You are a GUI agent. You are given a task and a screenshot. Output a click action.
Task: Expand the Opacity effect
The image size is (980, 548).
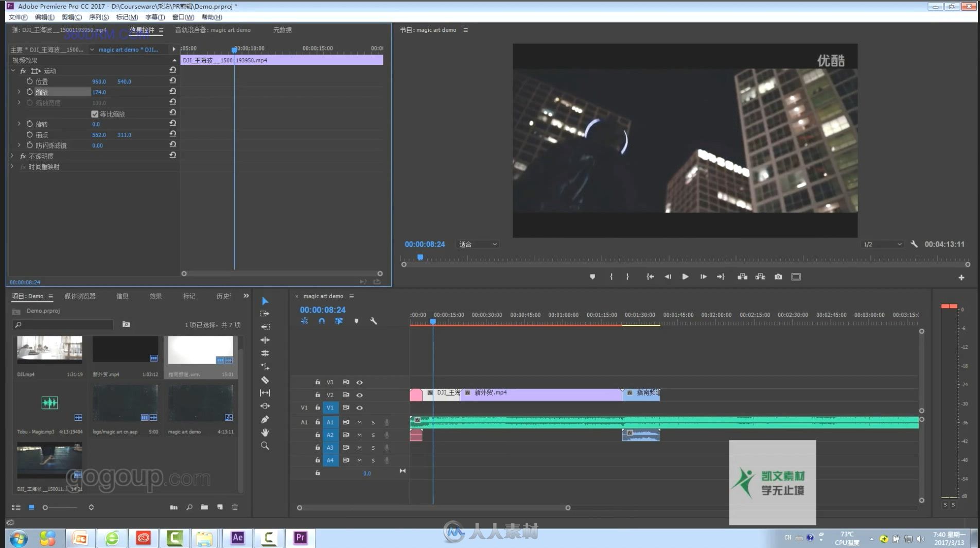12,156
